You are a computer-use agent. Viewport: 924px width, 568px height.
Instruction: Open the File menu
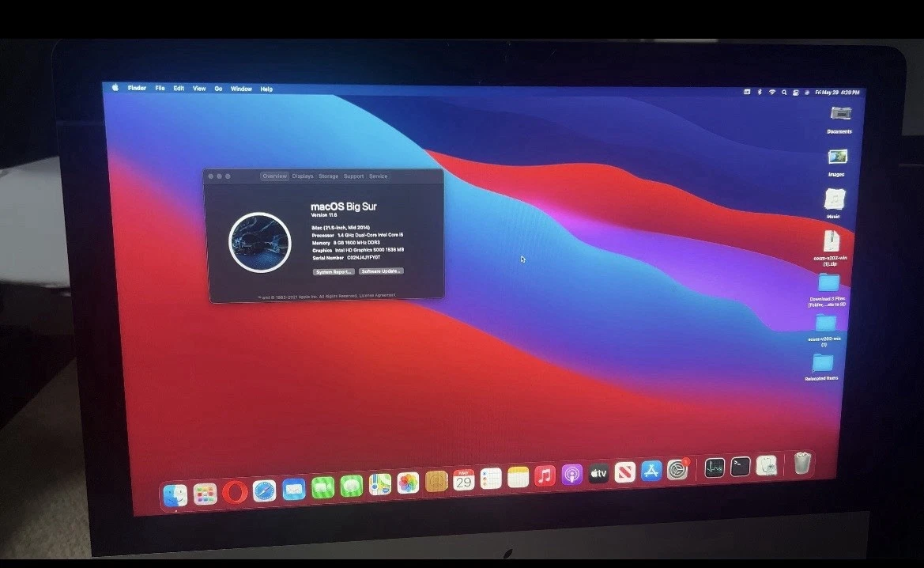[160, 88]
